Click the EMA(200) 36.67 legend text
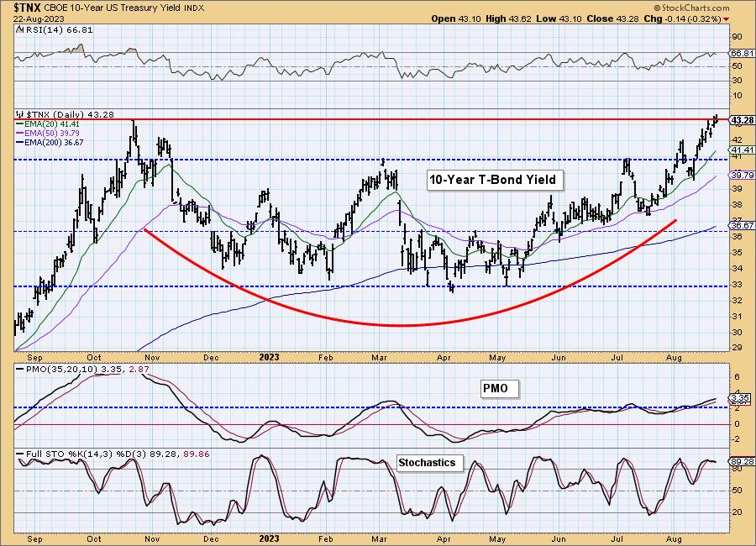756x546 pixels. [x=54, y=142]
